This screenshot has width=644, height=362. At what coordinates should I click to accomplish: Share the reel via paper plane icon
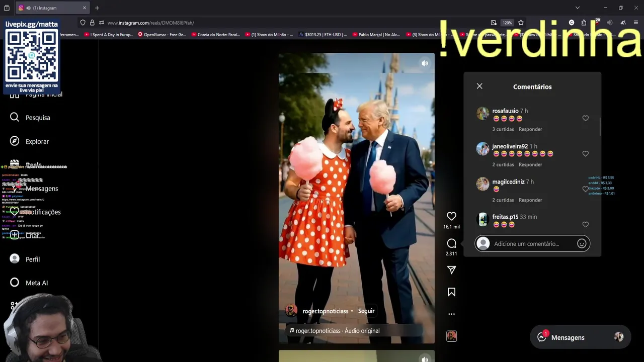[451, 270]
